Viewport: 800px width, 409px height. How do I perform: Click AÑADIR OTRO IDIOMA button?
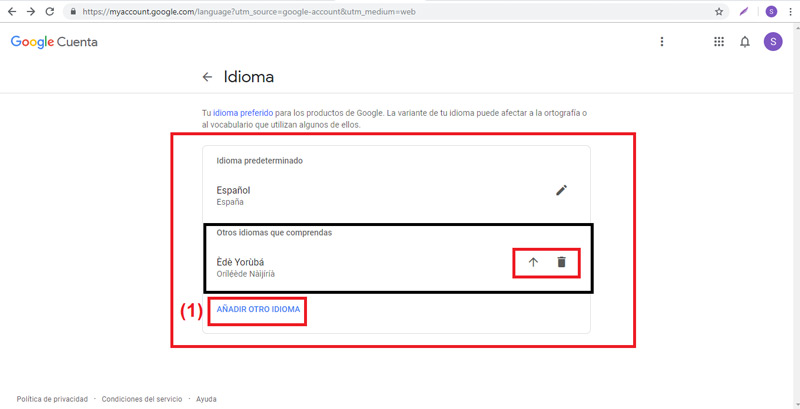click(x=258, y=310)
